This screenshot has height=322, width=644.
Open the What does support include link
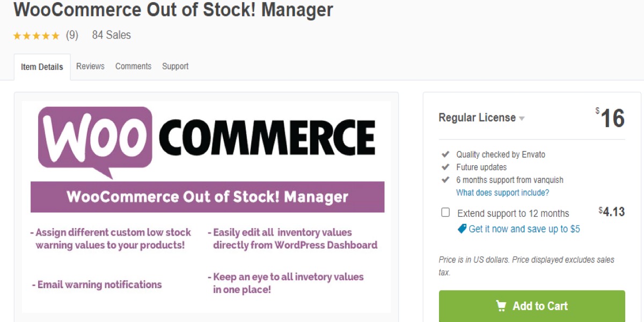pos(502,193)
